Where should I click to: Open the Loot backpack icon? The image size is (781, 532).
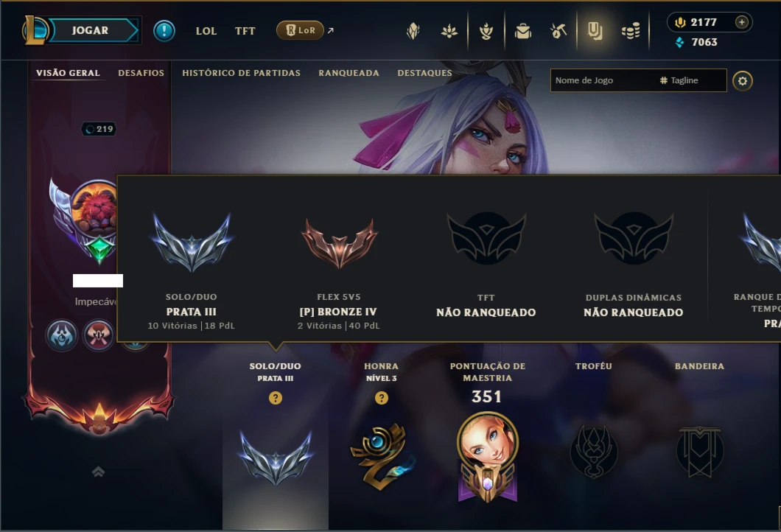pos(522,31)
